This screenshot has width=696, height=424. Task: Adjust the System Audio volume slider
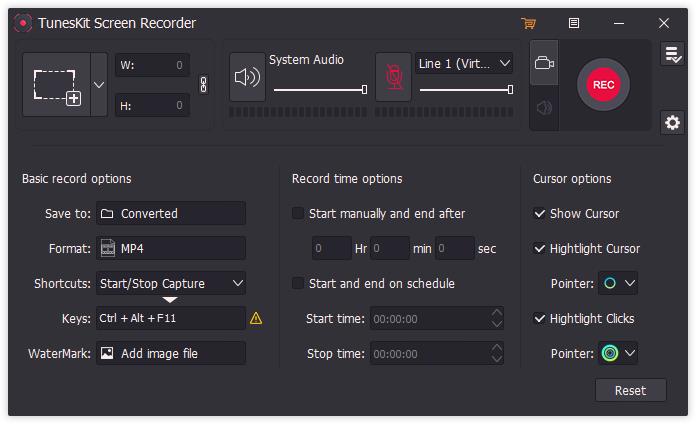[320, 90]
